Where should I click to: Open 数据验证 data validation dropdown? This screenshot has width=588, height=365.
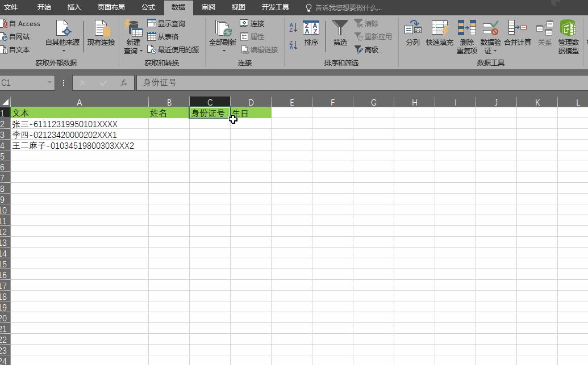tap(490, 37)
